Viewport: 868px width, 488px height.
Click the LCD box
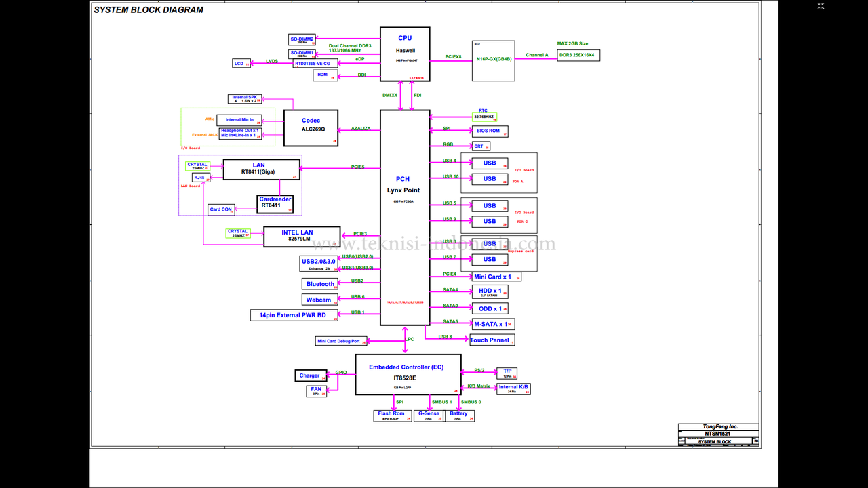click(241, 64)
